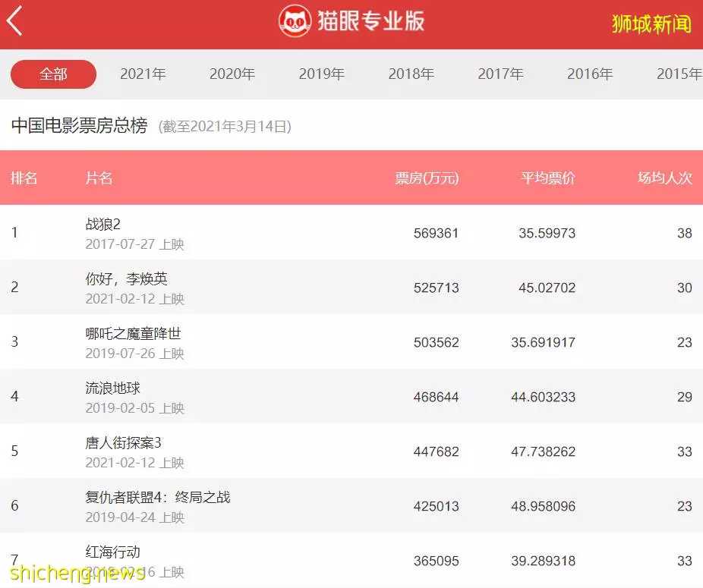
Task: Click box office value 503562
Action: click(436, 342)
